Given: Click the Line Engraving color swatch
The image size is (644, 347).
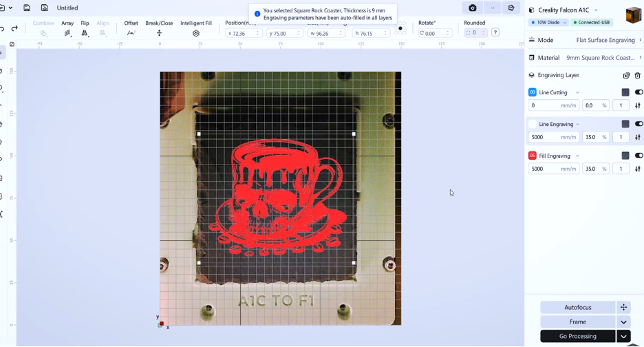Looking at the screenshot, I should tap(625, 124).
